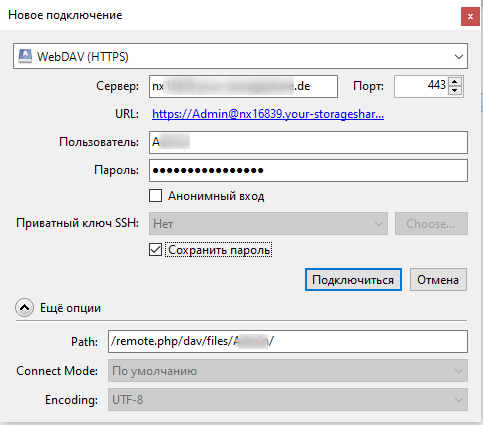Image resolution: width=483 pixels, height=425 pixels.
Task: Open the Приватный ключ SSH dropdown
Action: click(x=268, y=224)
